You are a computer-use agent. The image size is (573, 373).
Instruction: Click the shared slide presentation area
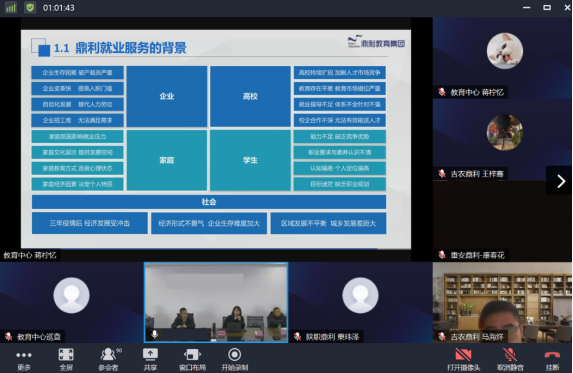(x=216, y=139)
